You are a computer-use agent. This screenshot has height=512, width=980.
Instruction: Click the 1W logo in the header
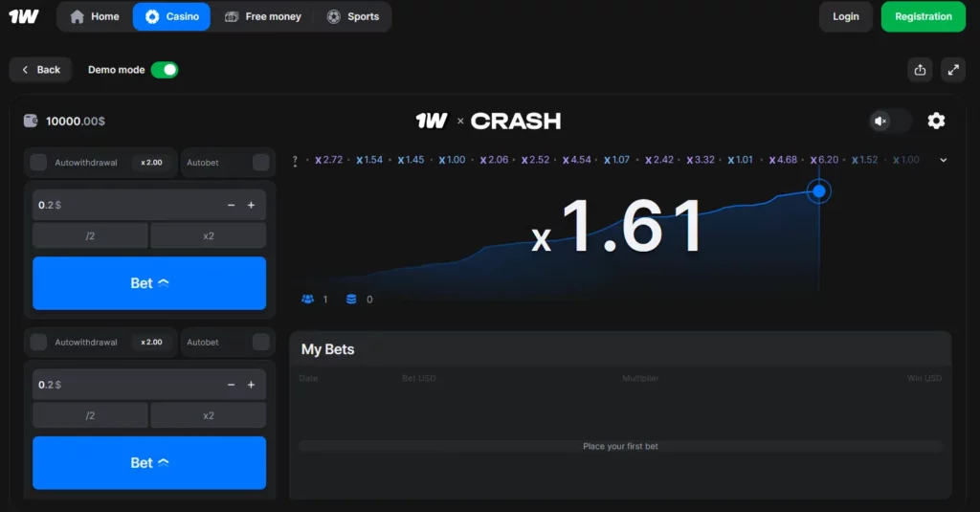pyautogui.click(x=24, y=16)
